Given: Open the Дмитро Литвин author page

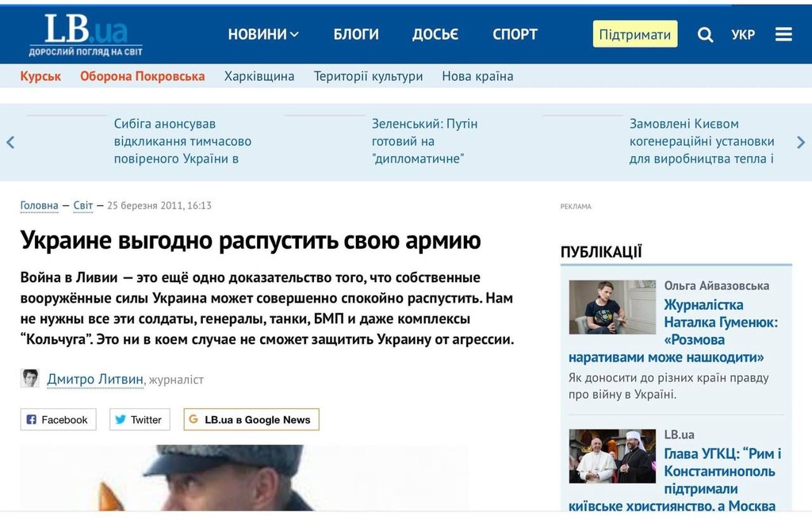Looking at the screenshot, I should [x=94, y=379].
